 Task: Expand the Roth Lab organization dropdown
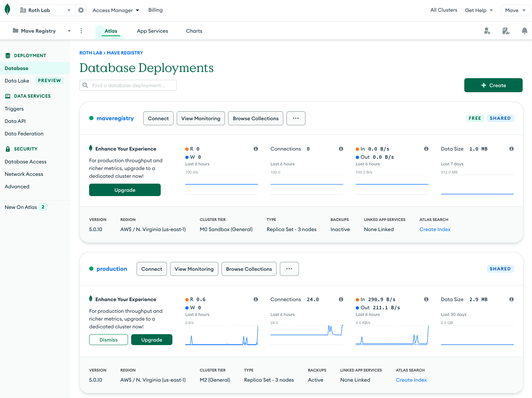[69, 10]
